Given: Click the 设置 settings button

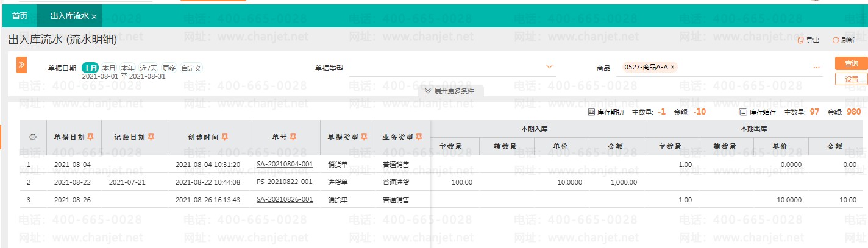Looking at the screenshot, I should point(852,79).
